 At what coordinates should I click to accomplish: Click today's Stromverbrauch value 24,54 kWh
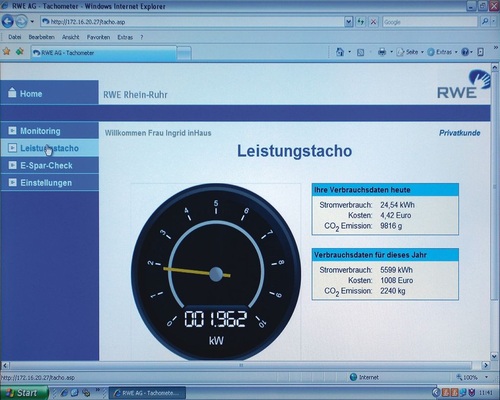point(397,205)
